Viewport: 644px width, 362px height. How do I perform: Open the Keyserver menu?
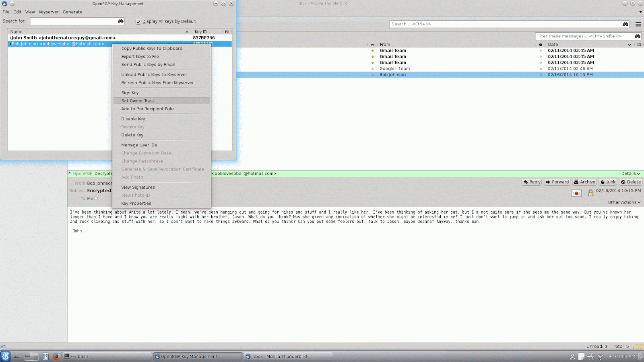coord(49,12)
